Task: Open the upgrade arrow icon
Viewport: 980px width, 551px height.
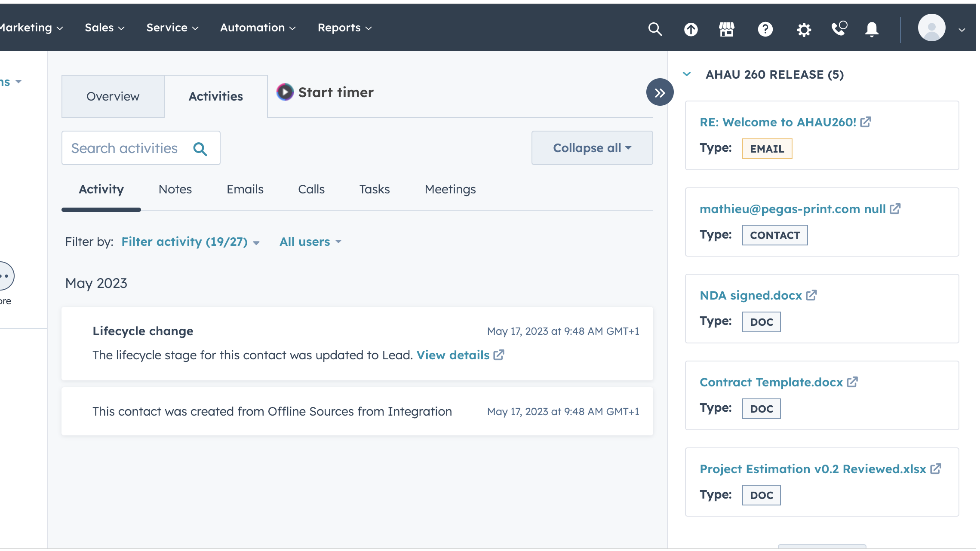Action: tap(691, 29)
